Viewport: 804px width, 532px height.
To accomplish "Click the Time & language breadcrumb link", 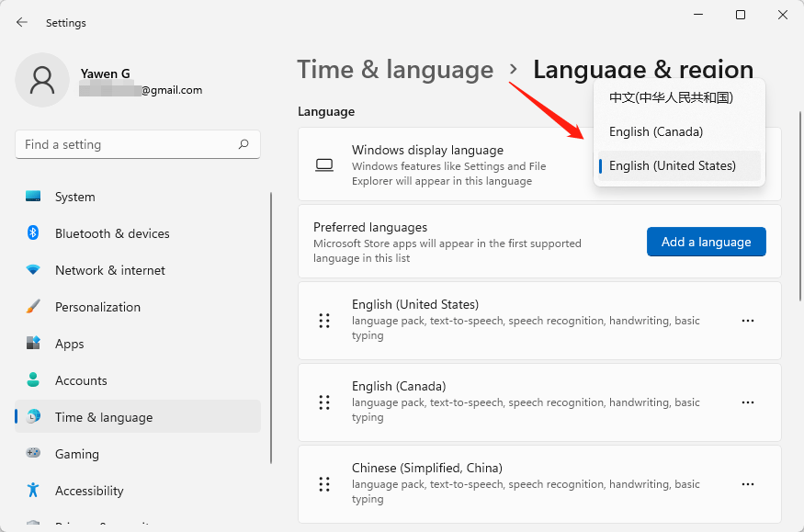I will 395,69.
